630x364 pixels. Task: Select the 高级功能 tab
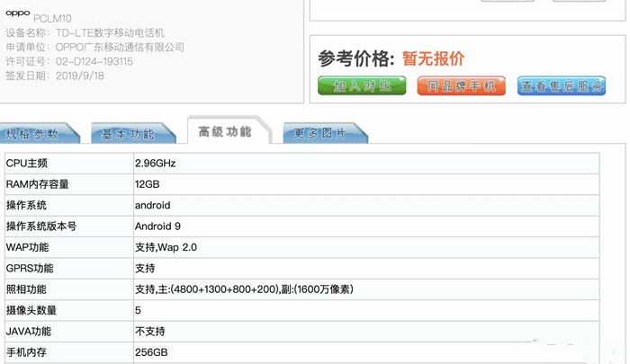tap(225, 131)
